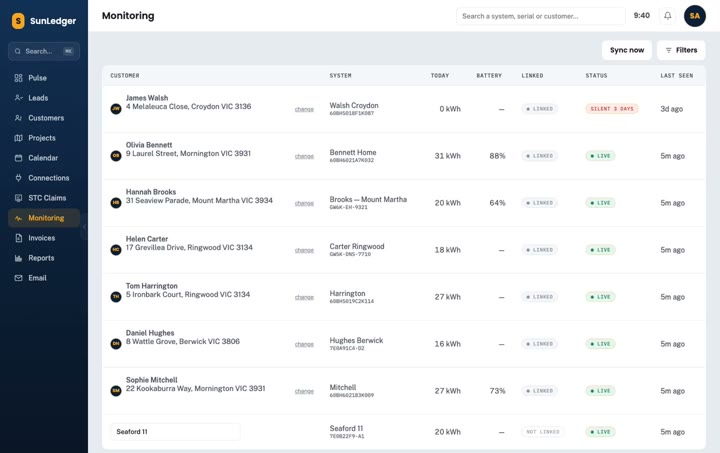Click the SA user avatar
Image resolution: width=720 pixels, height=453 pixels.
click(695, 16)
